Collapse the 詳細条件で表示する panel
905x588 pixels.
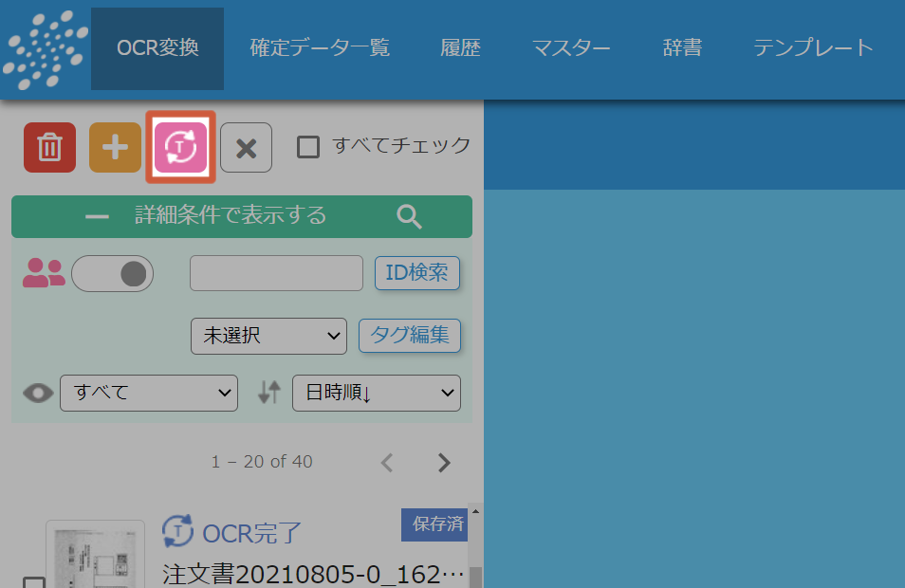coord(242,216)
